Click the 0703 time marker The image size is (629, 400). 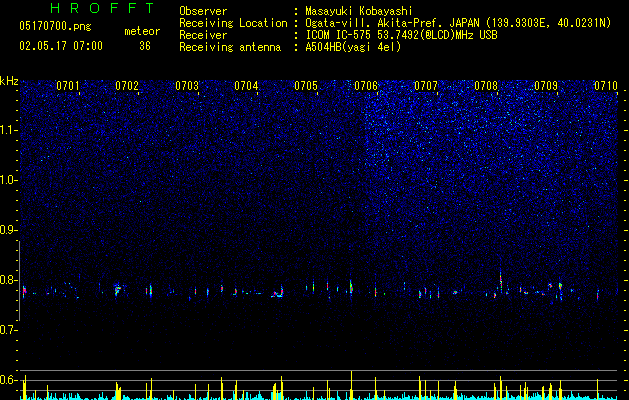[187, 86]
